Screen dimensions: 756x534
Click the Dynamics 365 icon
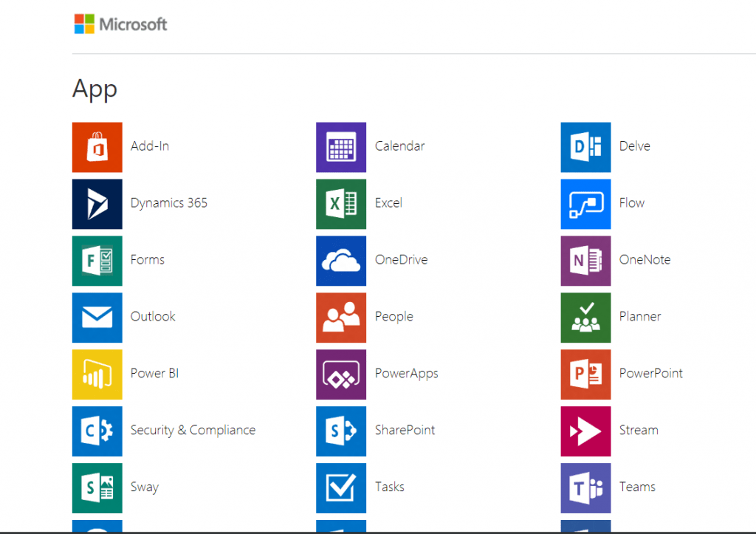[x=97, y=204]
